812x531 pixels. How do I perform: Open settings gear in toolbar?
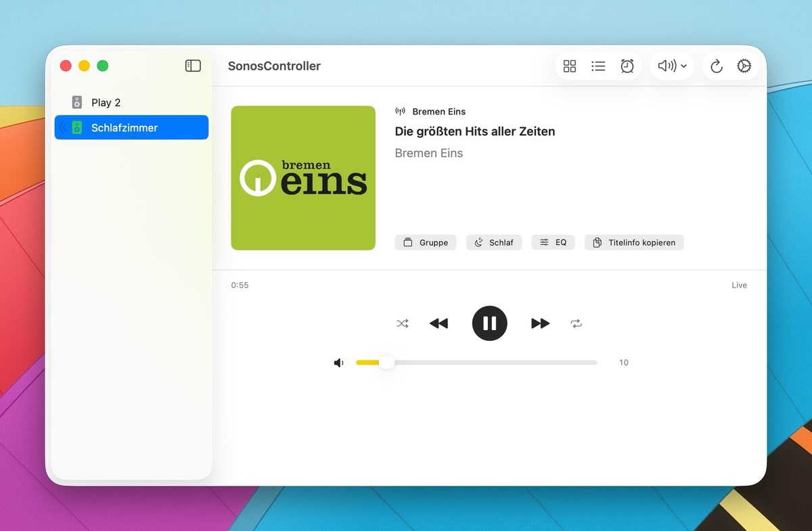pyautogui.click(x=744, y=66)
